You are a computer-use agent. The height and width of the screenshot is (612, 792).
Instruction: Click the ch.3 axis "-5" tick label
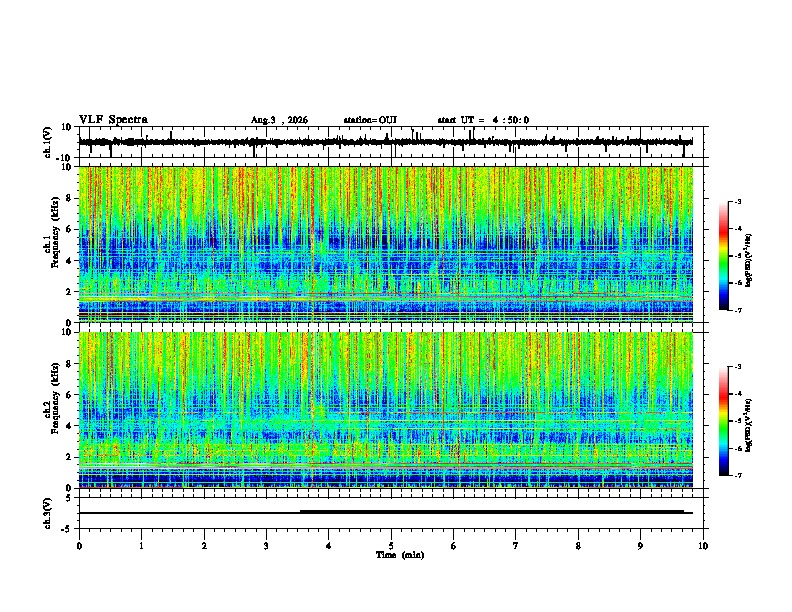(x=67, y=529)
